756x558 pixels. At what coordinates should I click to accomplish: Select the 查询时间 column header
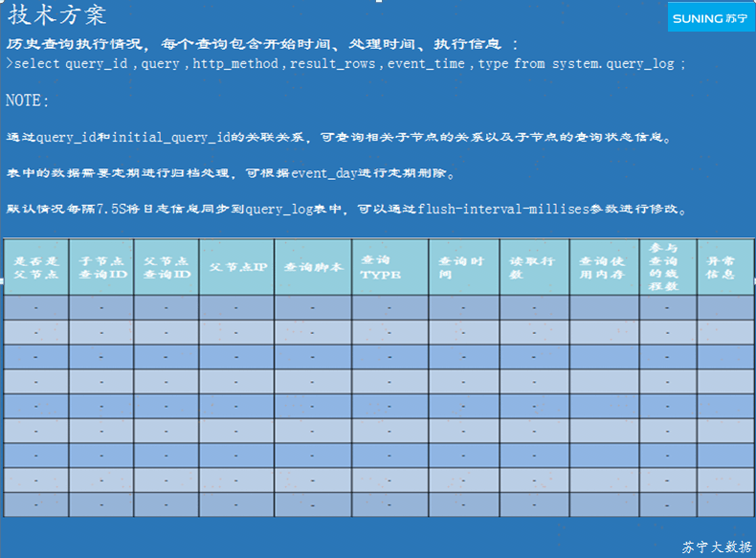[463, 267]
